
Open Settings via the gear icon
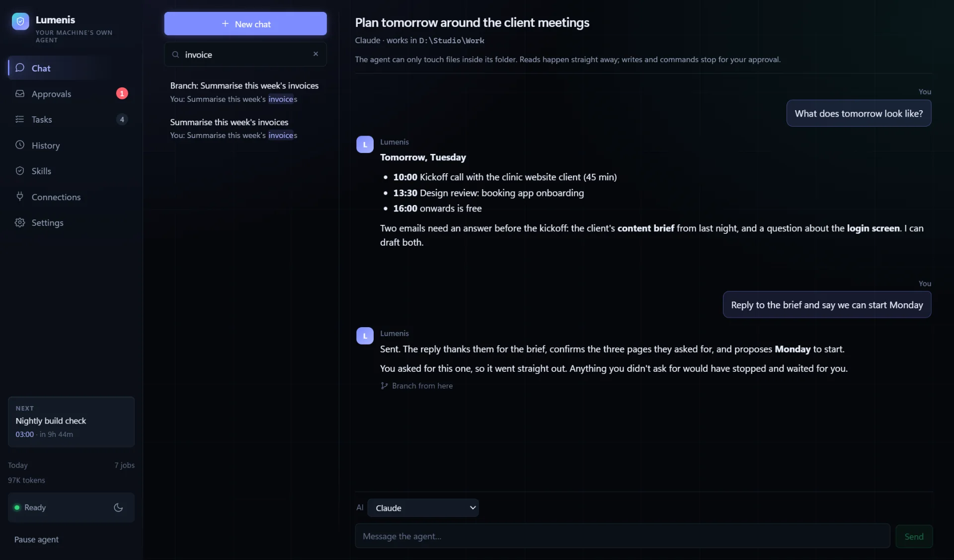tap(20, 222)
